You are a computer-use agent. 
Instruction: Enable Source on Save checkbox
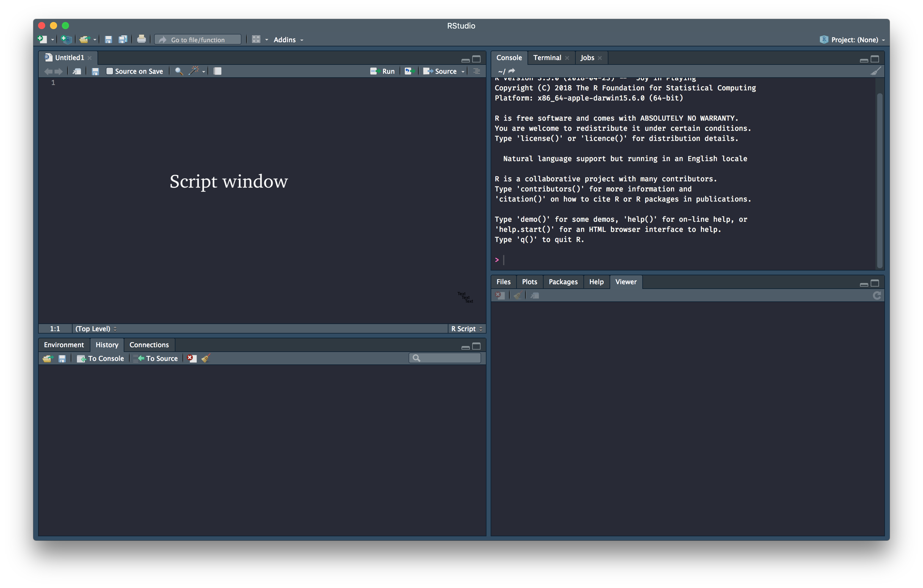pos(110,71)
